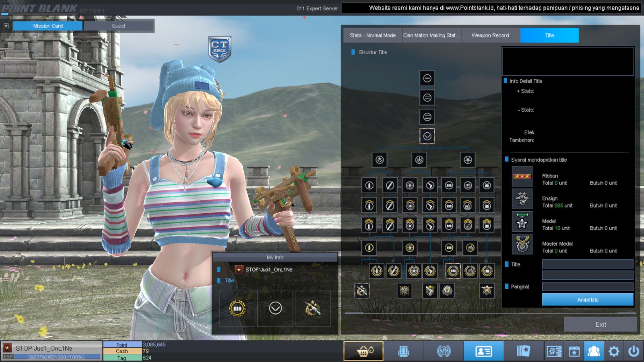Click the second Title field
This screenshot has height=362, width=644.
tap(588, 275)
